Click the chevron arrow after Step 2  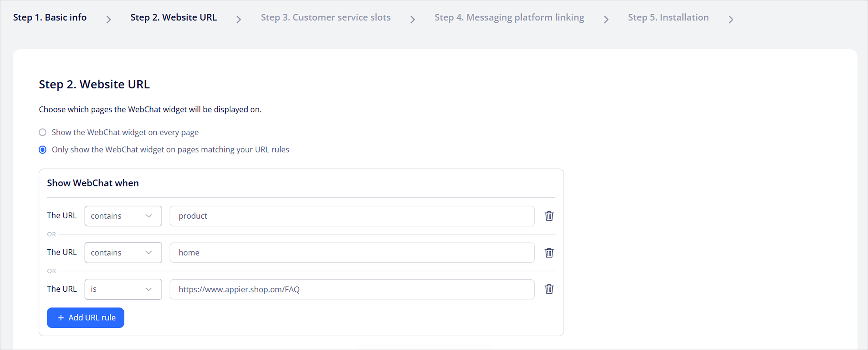click(x=239, y=20)
